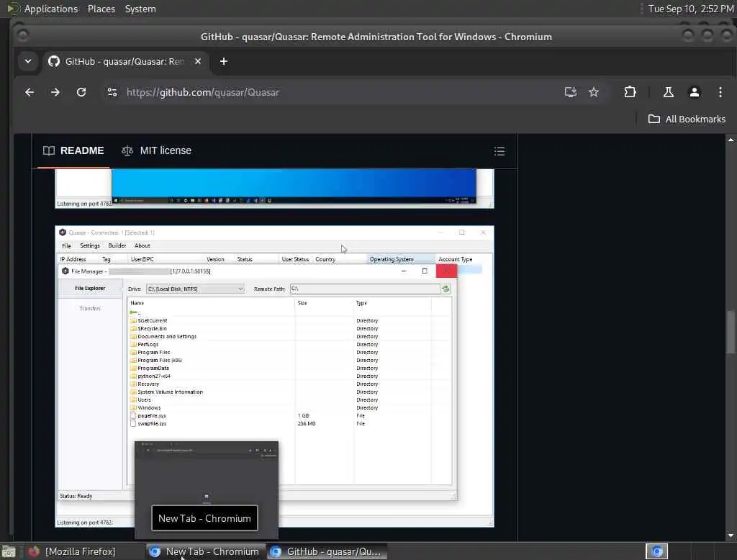
Task: Click the show desktop icon in the taskbar
Action: point(9,551)
